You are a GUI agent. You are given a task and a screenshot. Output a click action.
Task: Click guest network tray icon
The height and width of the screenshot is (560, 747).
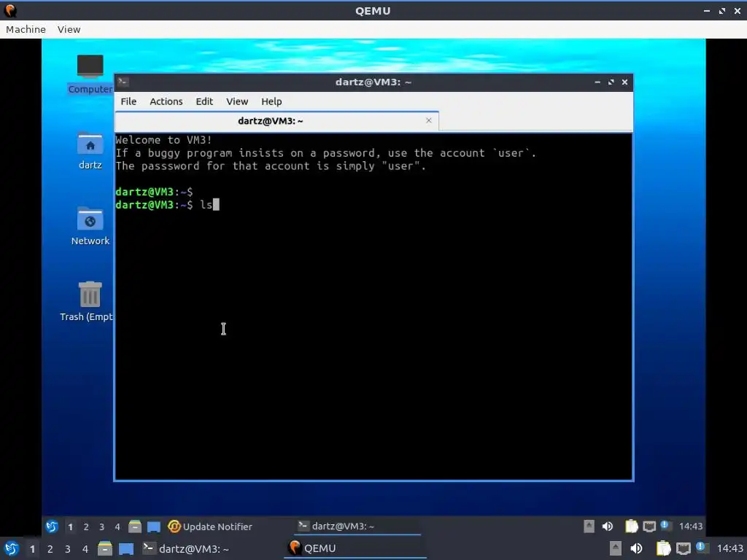click(x=649, y=526)
